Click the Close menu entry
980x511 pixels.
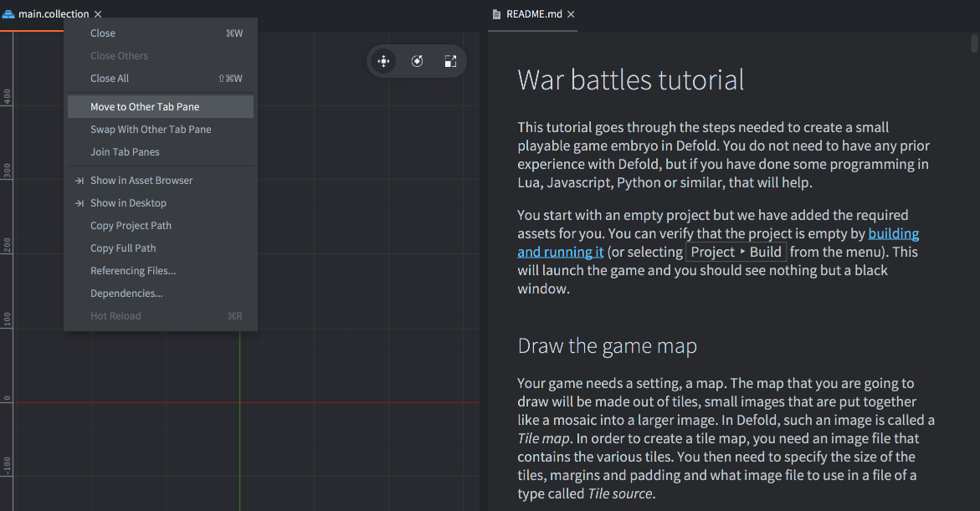[x=103, y=33]
